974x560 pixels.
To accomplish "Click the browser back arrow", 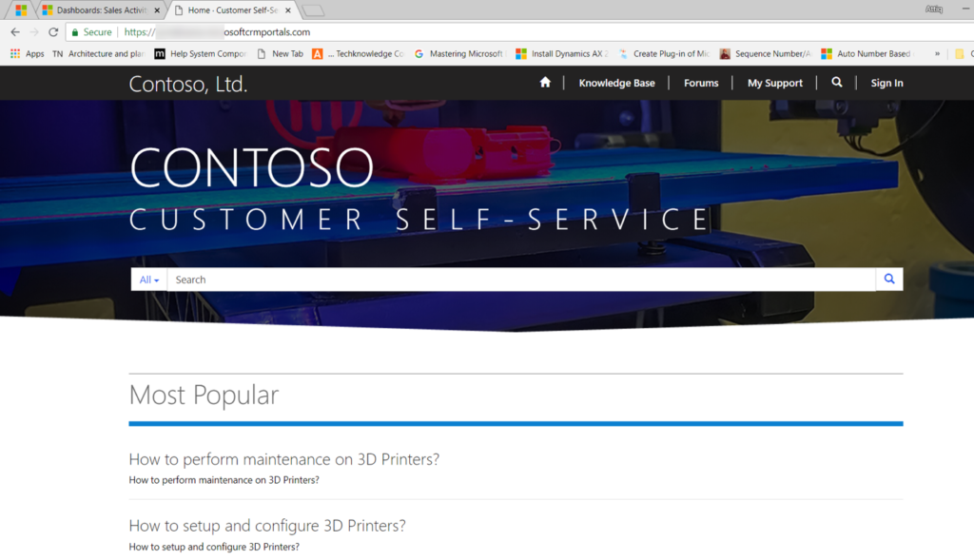I will point(14,30).
